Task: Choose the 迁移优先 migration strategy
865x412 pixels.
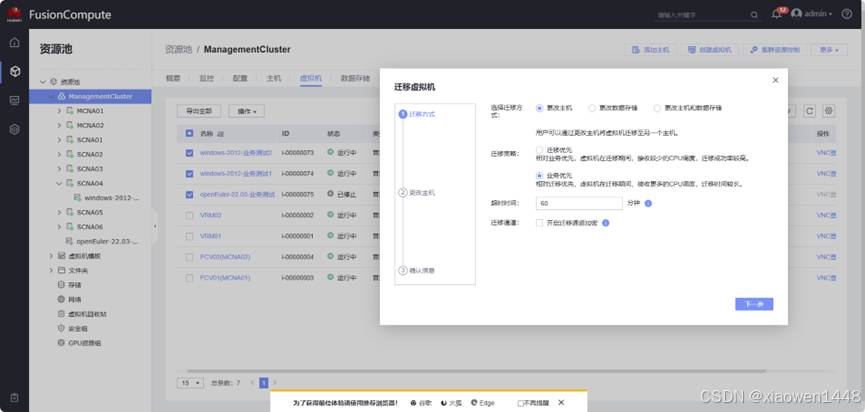Action: 540,149
